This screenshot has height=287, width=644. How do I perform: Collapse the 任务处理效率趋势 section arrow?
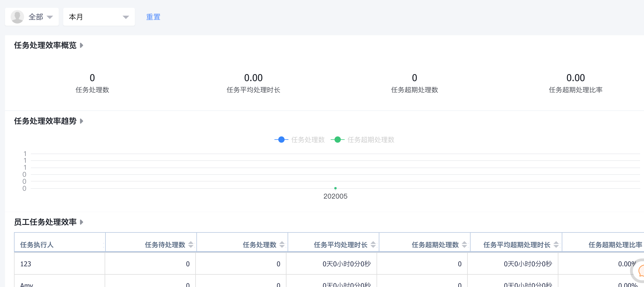(81, 121)
